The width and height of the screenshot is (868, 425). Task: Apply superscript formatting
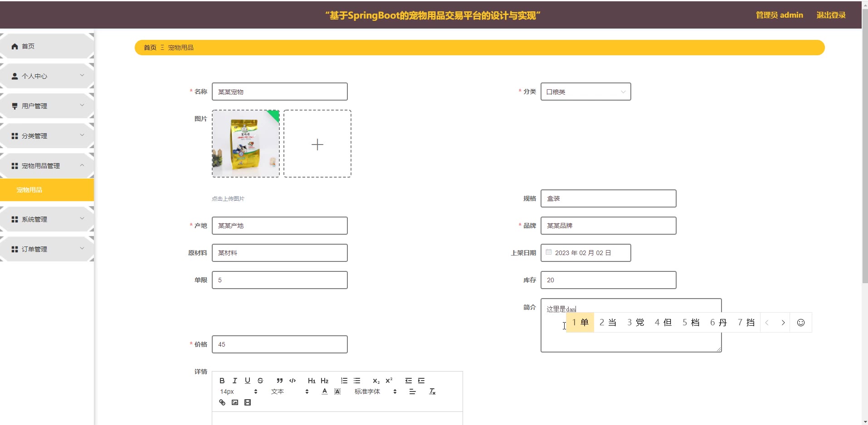(x=389, y=381)
